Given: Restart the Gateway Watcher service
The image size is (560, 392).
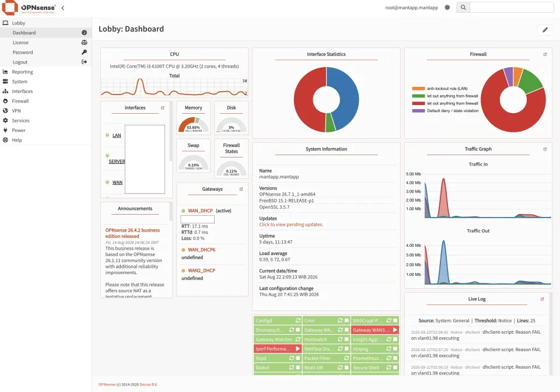Looking at the screenshot, I should [297, 339].
